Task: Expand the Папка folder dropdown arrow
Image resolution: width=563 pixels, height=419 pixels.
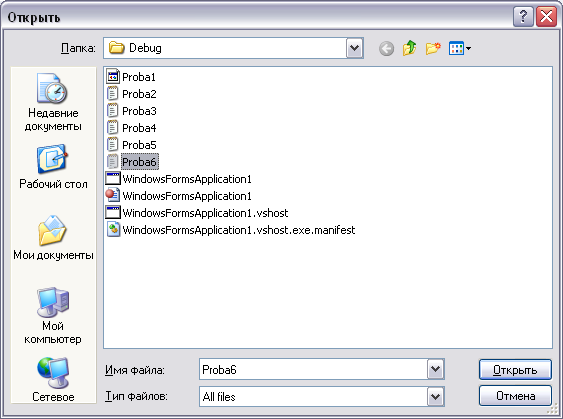Action: (354, 48)
